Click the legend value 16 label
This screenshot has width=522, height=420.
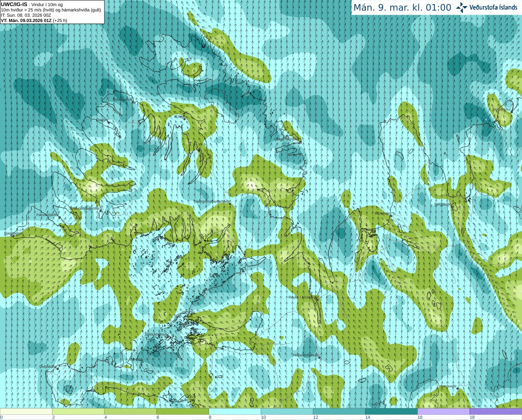[x=420, y=417]
